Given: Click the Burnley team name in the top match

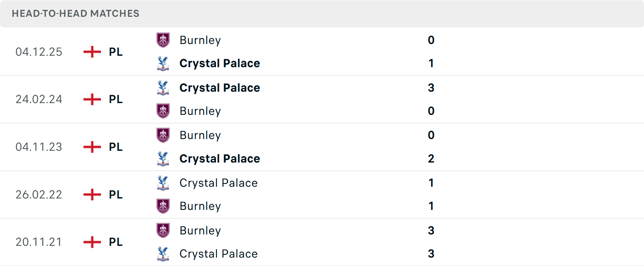Looking at the screenshot, I should click(200, 40).
